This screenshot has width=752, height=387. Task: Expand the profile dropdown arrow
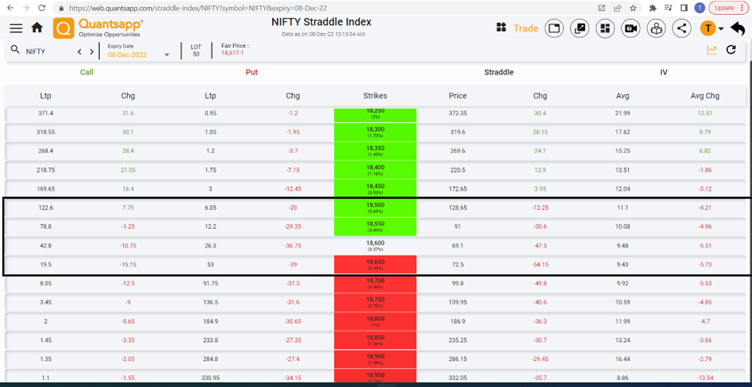(x=721, y=29)
